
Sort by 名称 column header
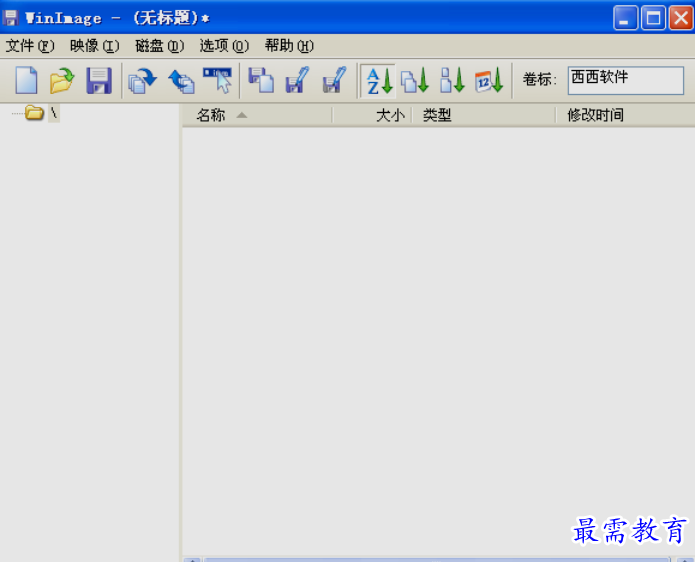click(257, 115)
